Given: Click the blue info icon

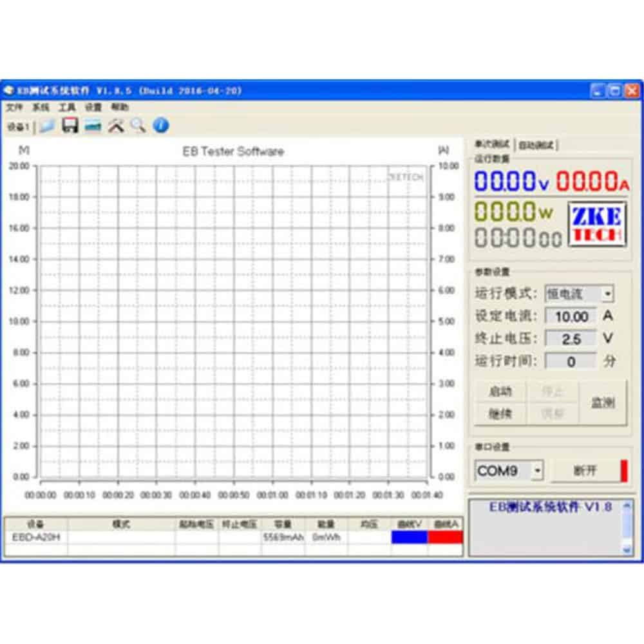Looking at the screenshot, I should (x=161, y=126).
